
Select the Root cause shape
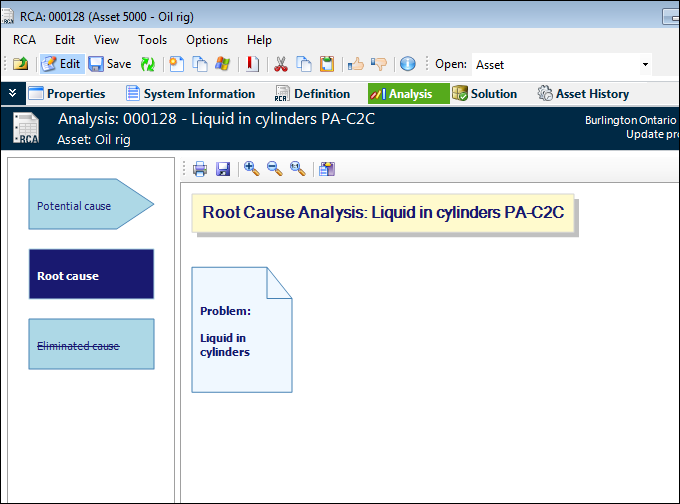pyautogui.click(x=92, y=274)
